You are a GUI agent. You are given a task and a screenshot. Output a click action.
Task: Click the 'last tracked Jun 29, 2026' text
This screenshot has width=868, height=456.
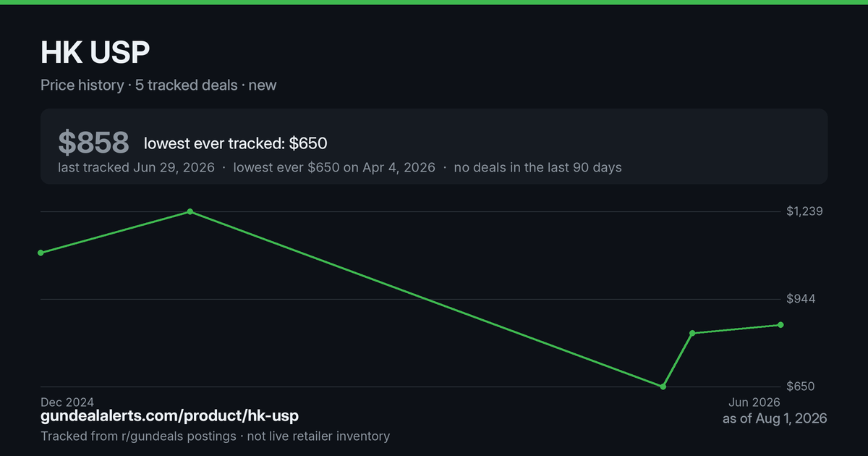coord(137,167)
